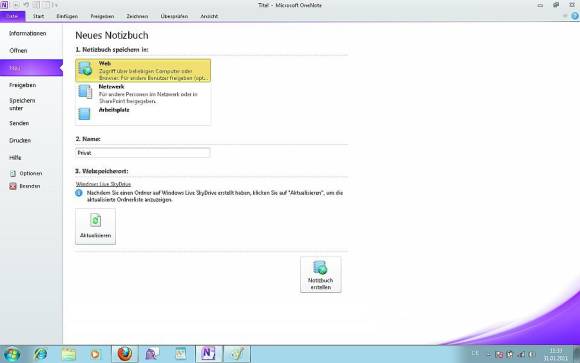The height and width of the screenshot is (363, 580).
Task: Open Drucken in the backstage menu
Action: tap(20, 141)
